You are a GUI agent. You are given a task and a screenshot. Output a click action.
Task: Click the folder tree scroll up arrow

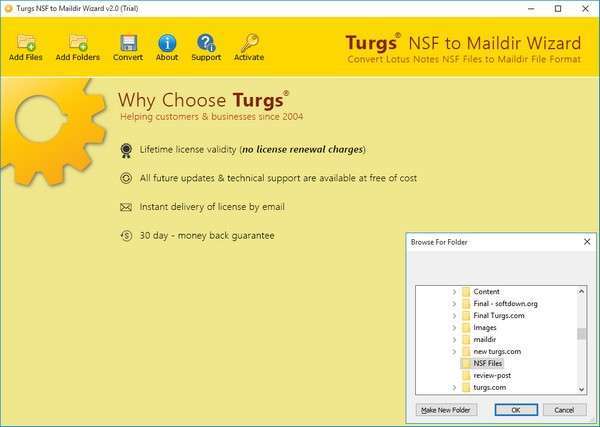coord(582,292)
